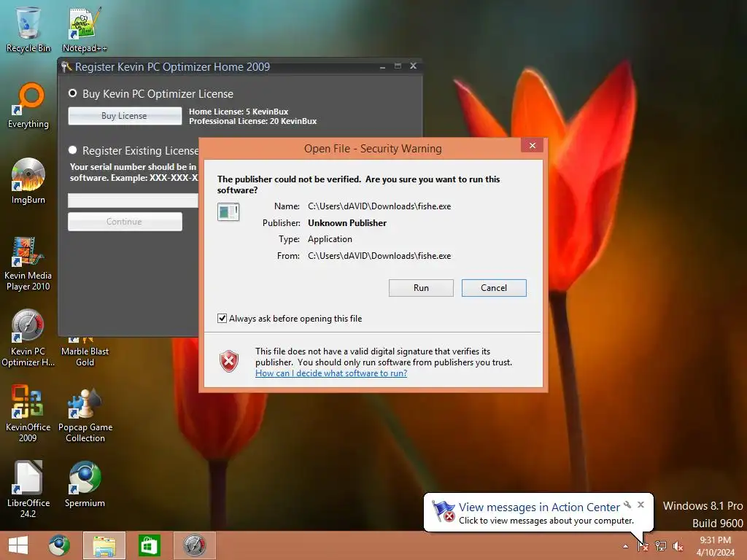
Task: Click the Continue button in Register window
Action: pyautogui.click(x=125, y=222)
